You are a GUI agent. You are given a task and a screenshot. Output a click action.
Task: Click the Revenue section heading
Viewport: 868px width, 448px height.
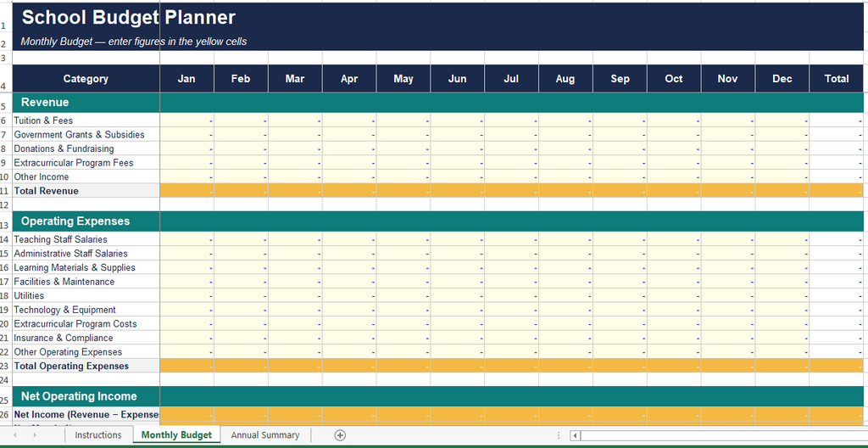[45, 103]
